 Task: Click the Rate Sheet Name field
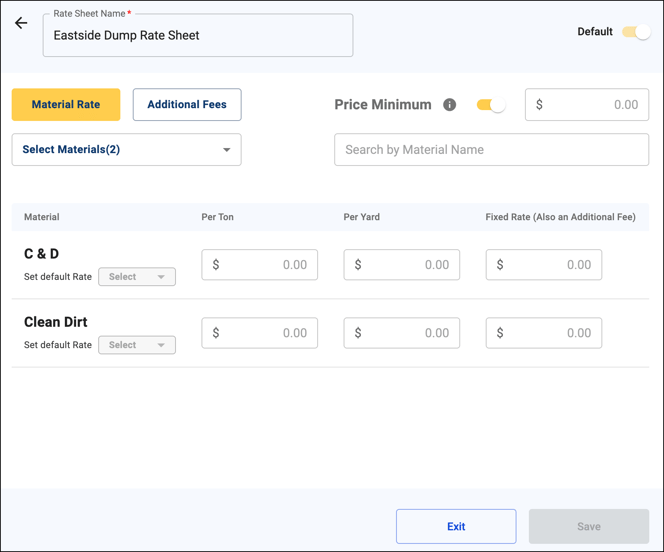click(198, 36)
